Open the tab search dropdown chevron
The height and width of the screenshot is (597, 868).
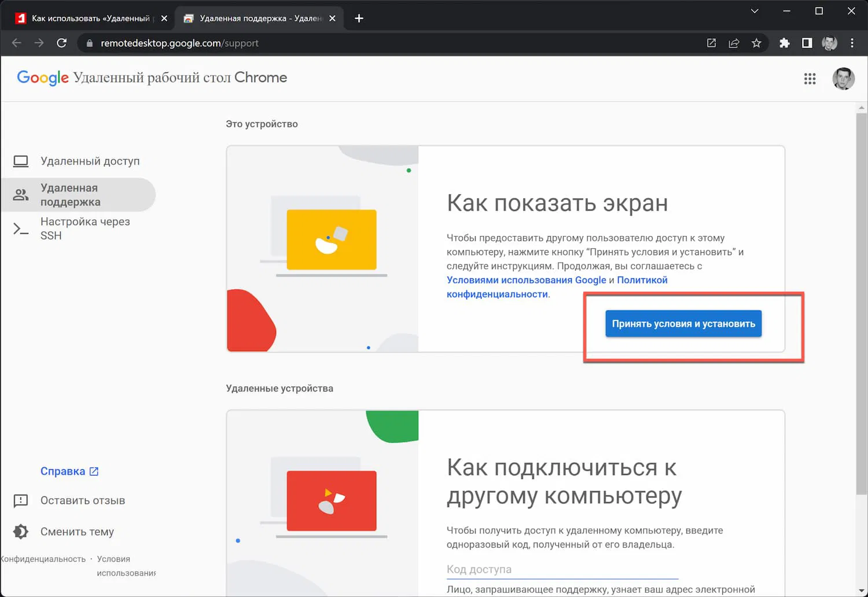755,11
